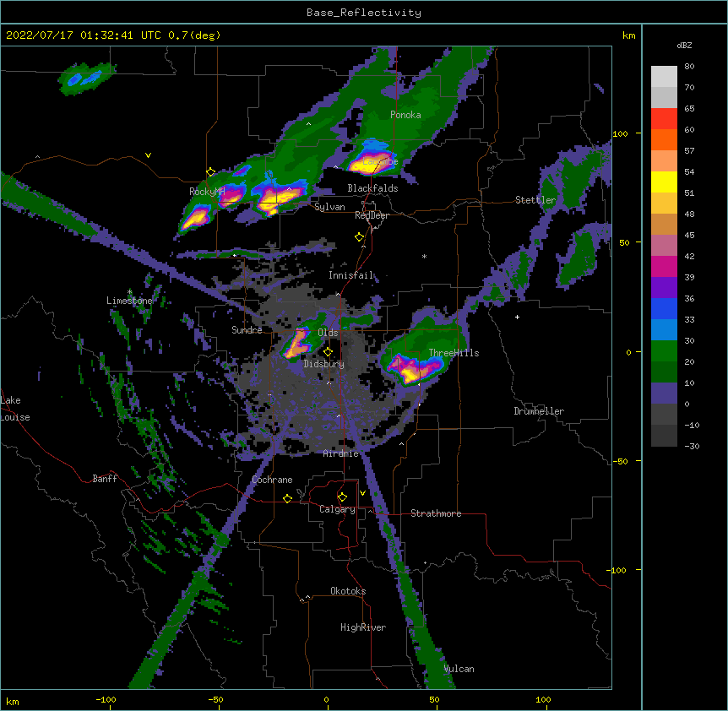Click the yellow diamond marker above Calgary label
The height and width of the screenshot is (711, 728).
click(x=342, y=497)
